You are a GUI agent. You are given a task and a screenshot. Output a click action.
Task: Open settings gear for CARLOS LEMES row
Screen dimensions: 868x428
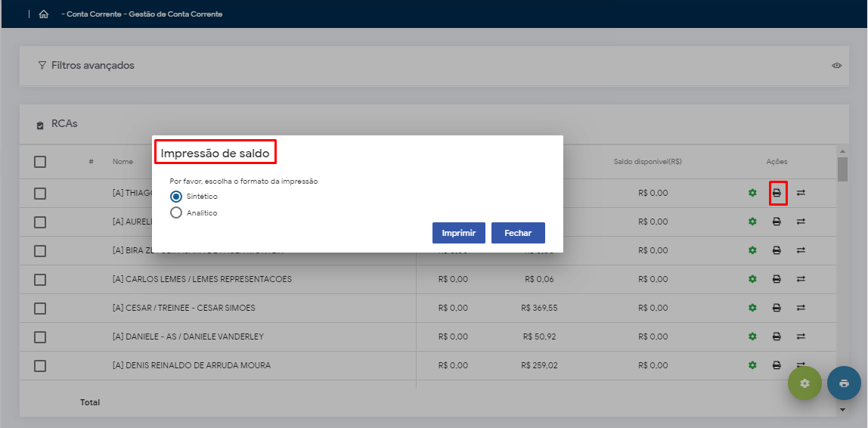pyautogui.click(x=752, y=280)
